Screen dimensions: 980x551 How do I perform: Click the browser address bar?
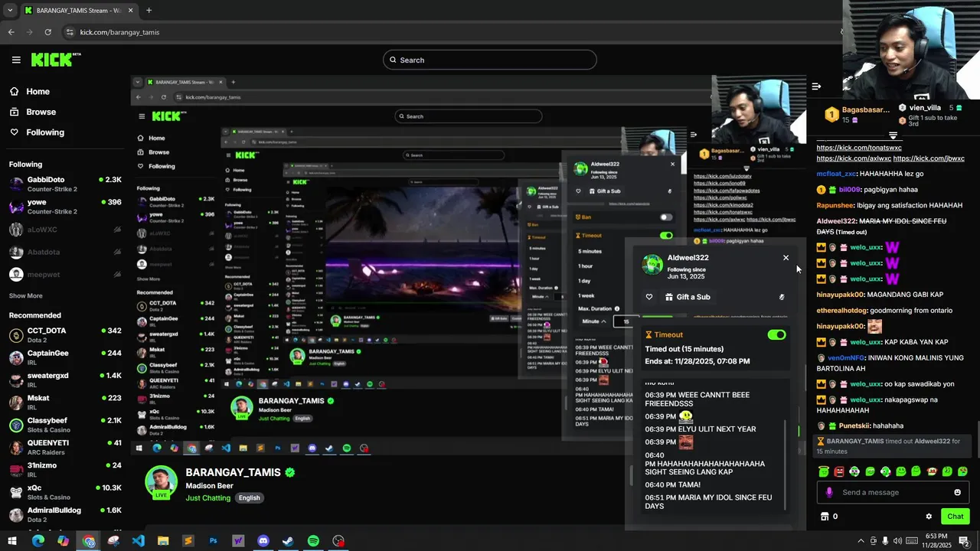(452, 32)
